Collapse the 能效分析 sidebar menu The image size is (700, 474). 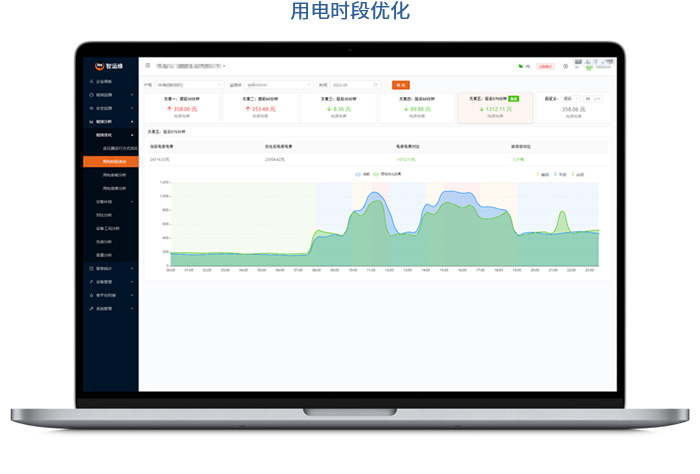pos(111,122)
